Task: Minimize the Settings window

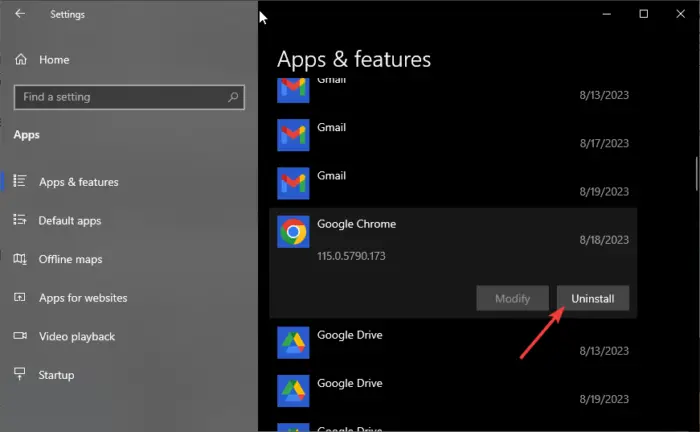Action: 606,14
